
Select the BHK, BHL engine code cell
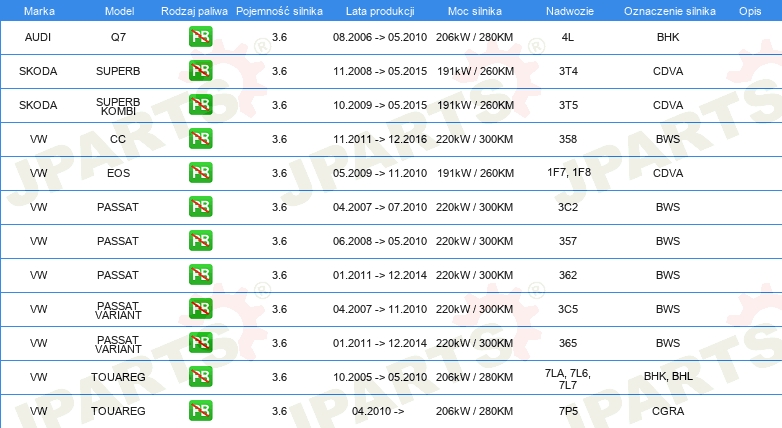click(x=668, y=376)
